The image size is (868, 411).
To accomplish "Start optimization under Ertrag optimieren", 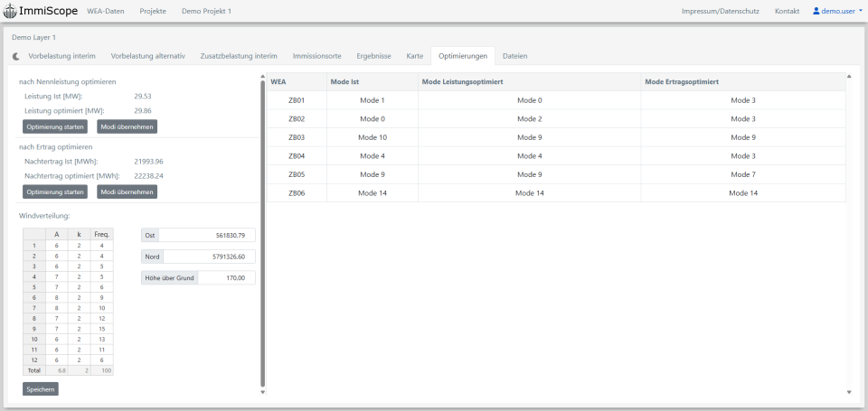I will point(55,191).
